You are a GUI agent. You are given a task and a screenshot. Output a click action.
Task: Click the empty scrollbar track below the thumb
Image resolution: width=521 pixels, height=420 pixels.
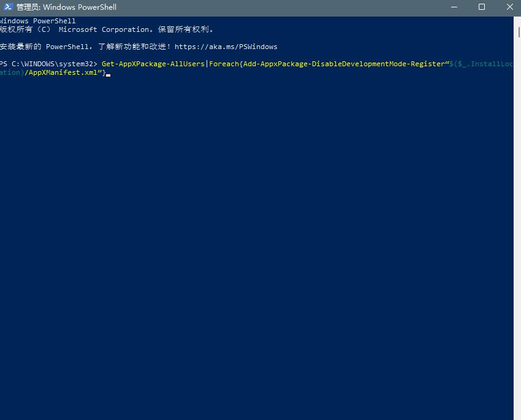[517, 245]
